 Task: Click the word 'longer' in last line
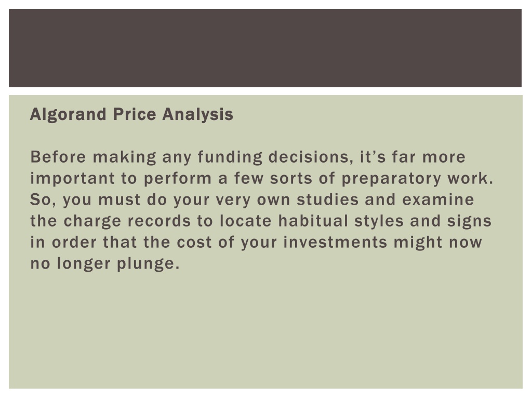click(x=84, y=264)
